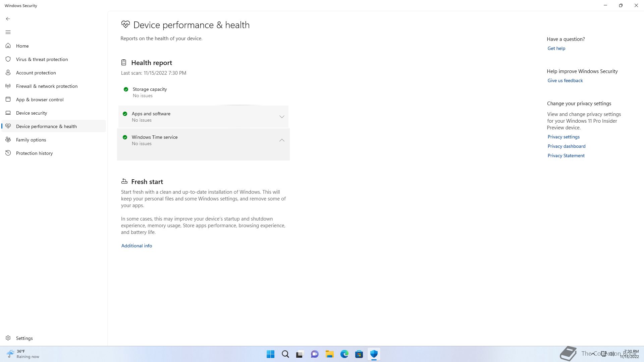Screen dimensions: 644x362
Task: Open the Home page
Action: point(54,46)
